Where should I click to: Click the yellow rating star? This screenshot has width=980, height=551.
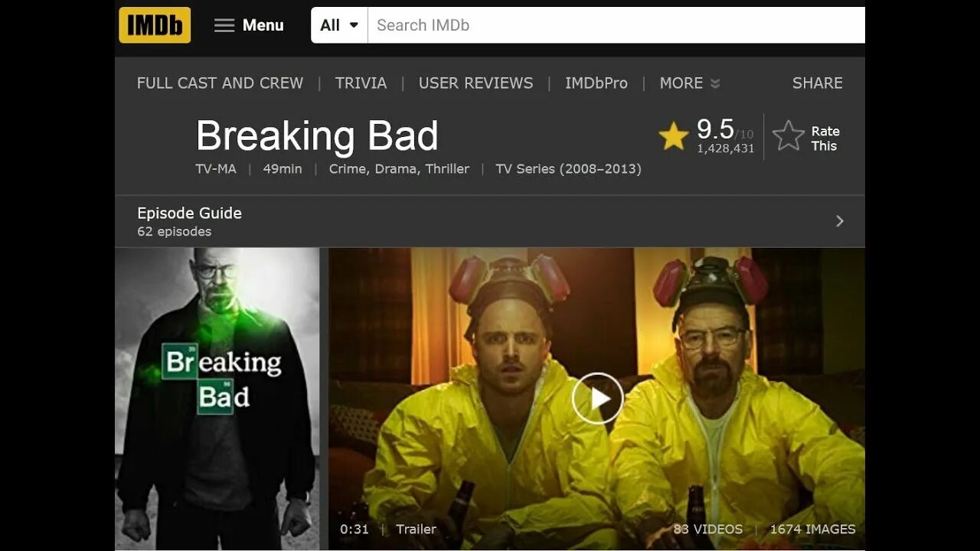674,137
